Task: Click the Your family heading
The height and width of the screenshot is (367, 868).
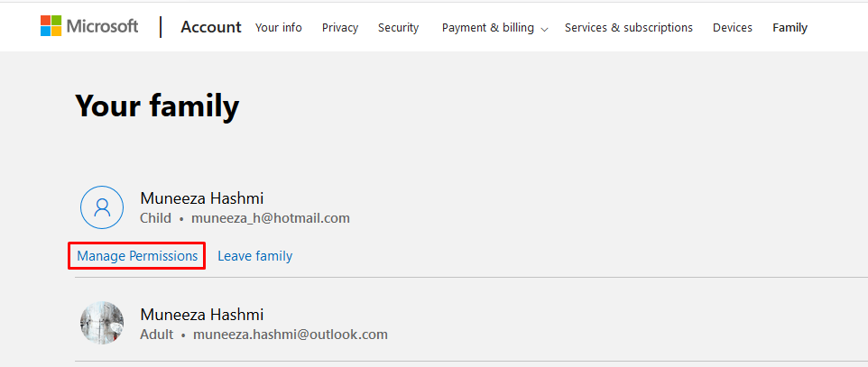Action: point(157,106)
